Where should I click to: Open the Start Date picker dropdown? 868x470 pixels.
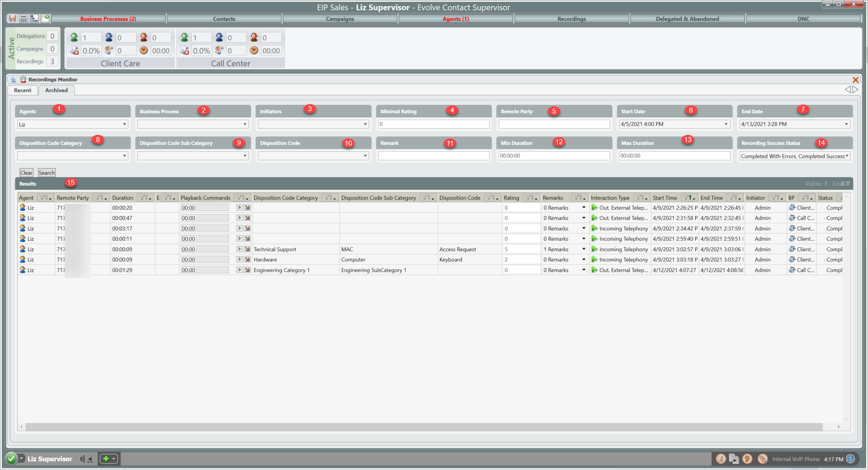click(x=726, y=124)
